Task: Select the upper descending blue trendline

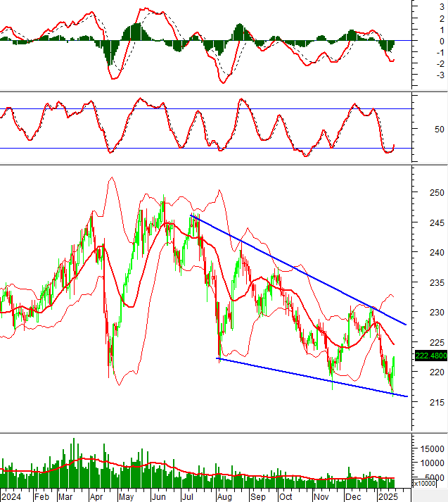Action: [x=298, y=270]
